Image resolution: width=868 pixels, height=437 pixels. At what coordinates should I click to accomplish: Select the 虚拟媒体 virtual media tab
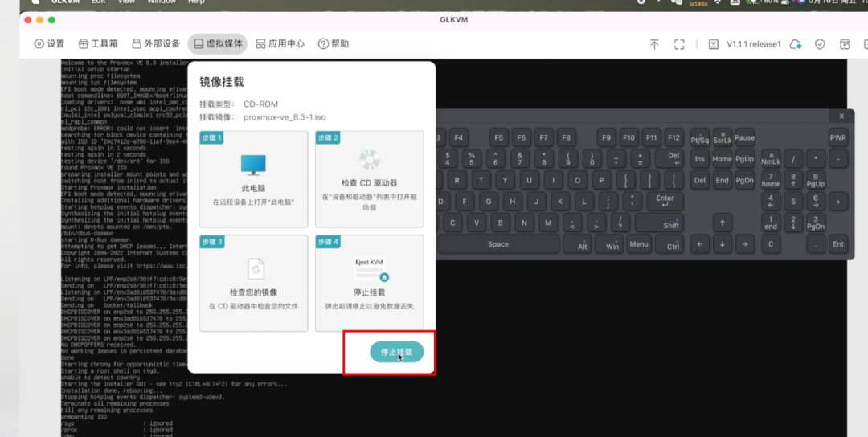217,44
